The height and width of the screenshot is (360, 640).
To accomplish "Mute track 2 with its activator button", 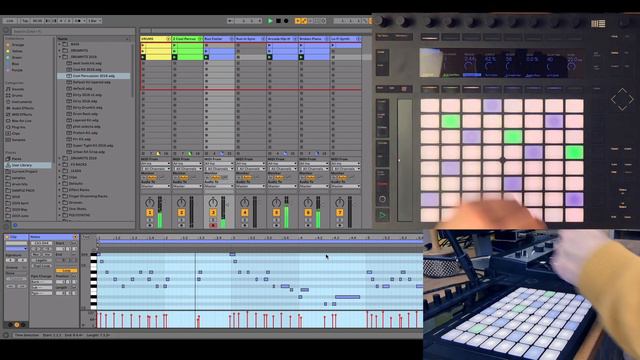I will pyautogui.click(x=181, y=213).
